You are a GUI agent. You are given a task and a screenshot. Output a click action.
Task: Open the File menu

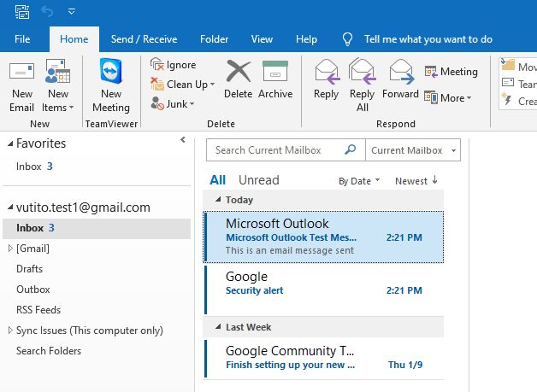pyautogui.click(x=22, y=39)
